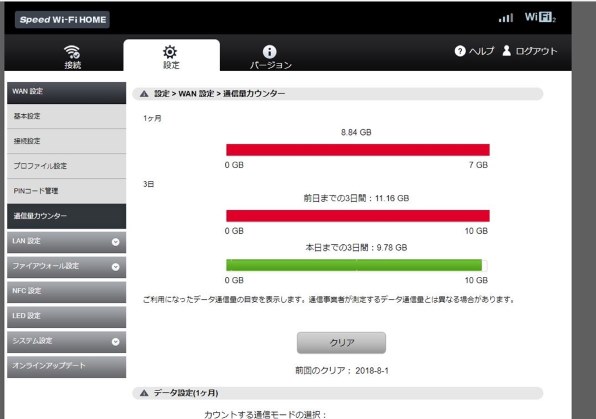Click the ヘルプ question mark icon
Screen dimensions: 596x419
[460, 51]
